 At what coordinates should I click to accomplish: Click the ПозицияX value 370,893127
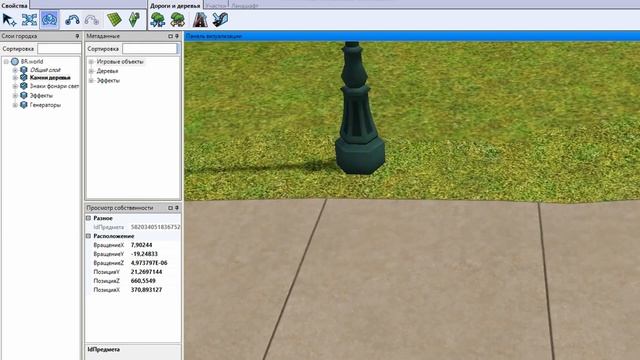click(x=146, y=290)
